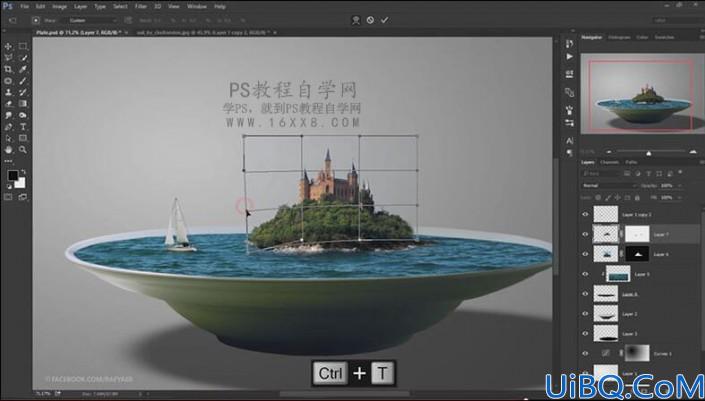Click the Navigator zoom slider handle
This screenshot has height=401, width=705.
click(648, 153)
